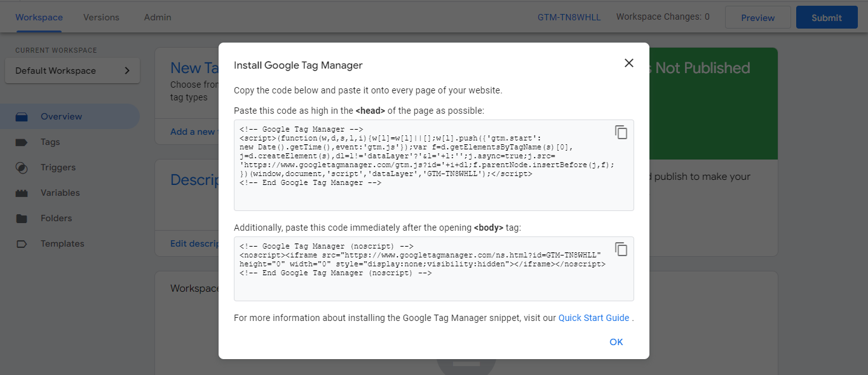The image size is (868, 375).
Task: Click inside the head code snippet box
Action: [x=434, y=165]
